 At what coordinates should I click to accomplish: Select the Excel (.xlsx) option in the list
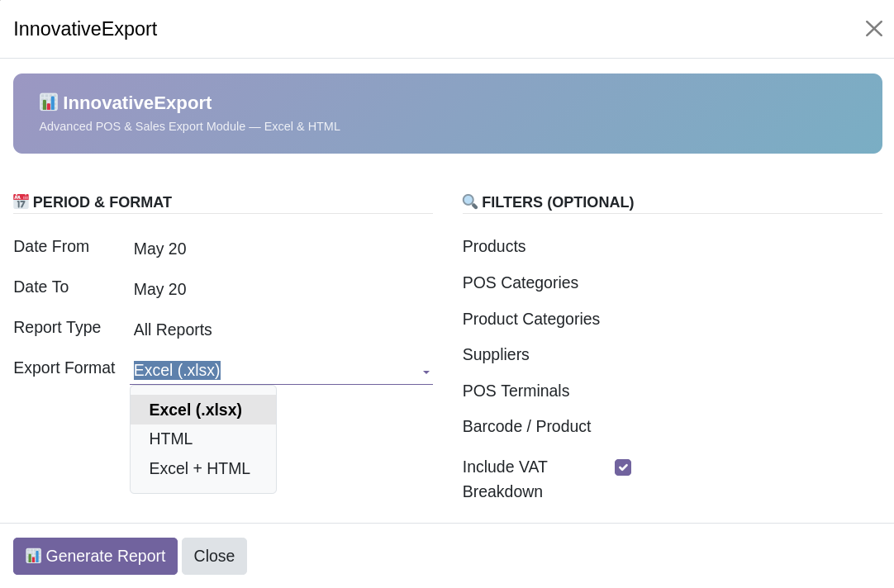pos(203,410)
